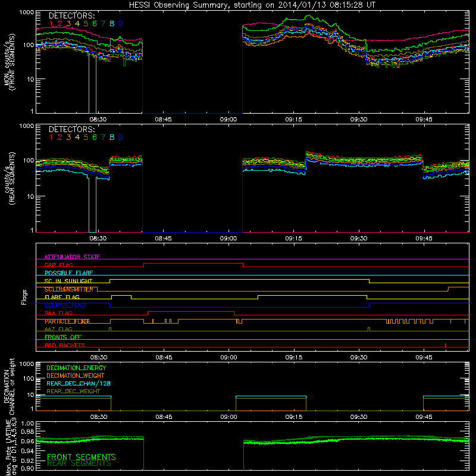This screenshot has height=476, width=476.
Task: Click the 1000 tick on decimation axis
Action: pos(27,364)
